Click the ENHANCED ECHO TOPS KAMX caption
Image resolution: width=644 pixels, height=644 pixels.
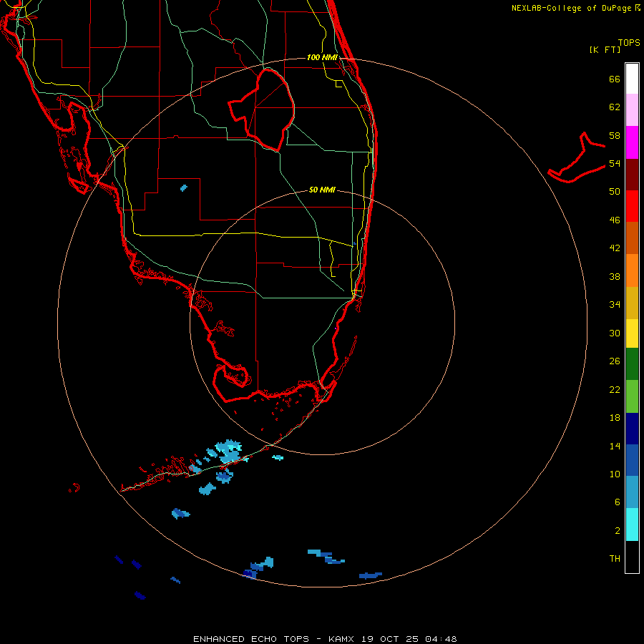pos(325,639)
